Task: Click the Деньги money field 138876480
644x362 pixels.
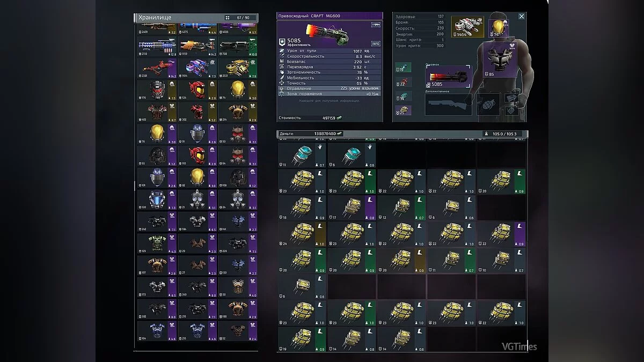Action: point(310,134)
